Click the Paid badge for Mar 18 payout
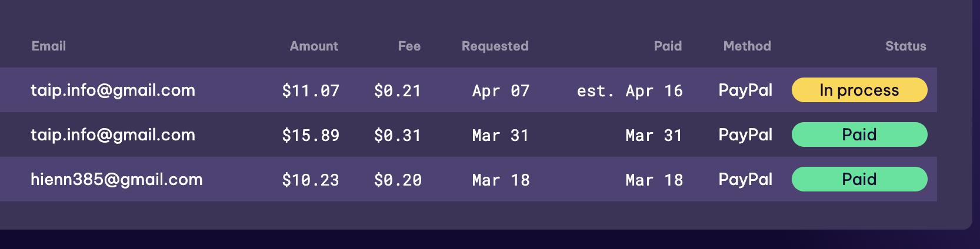The height and width of the screenshot is (249, 980). (859, 179)
